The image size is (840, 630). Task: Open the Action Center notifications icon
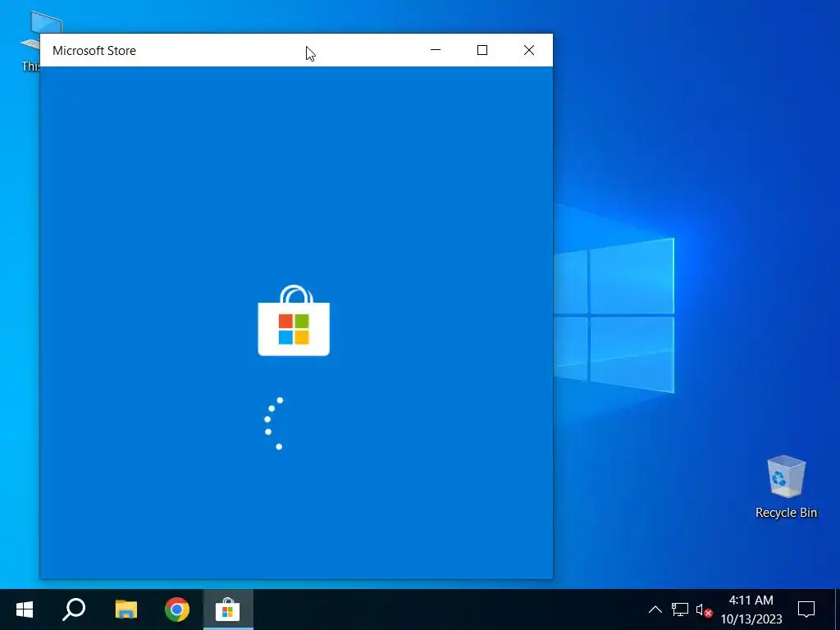[x=806, y=609]
